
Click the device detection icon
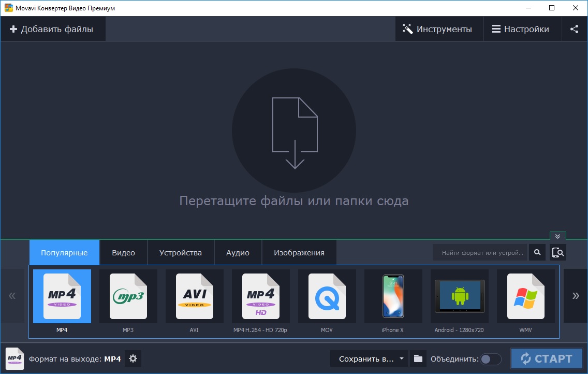557,253
